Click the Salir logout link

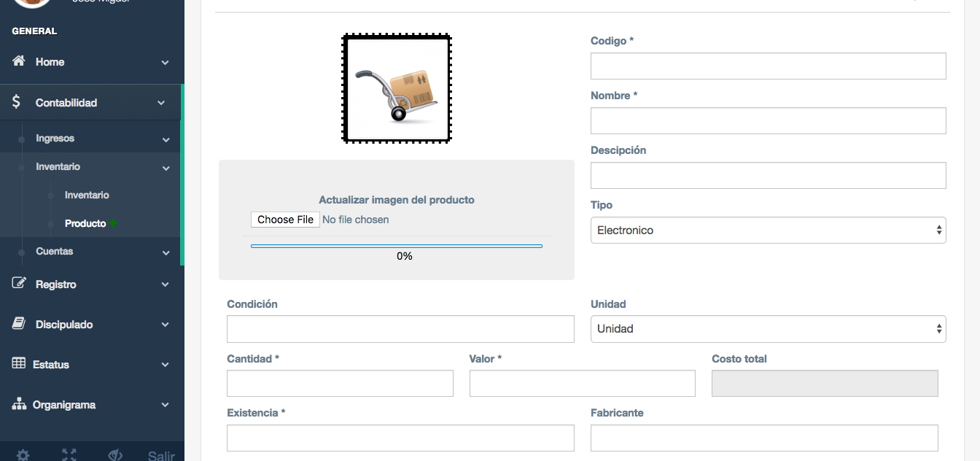[161, 456]
